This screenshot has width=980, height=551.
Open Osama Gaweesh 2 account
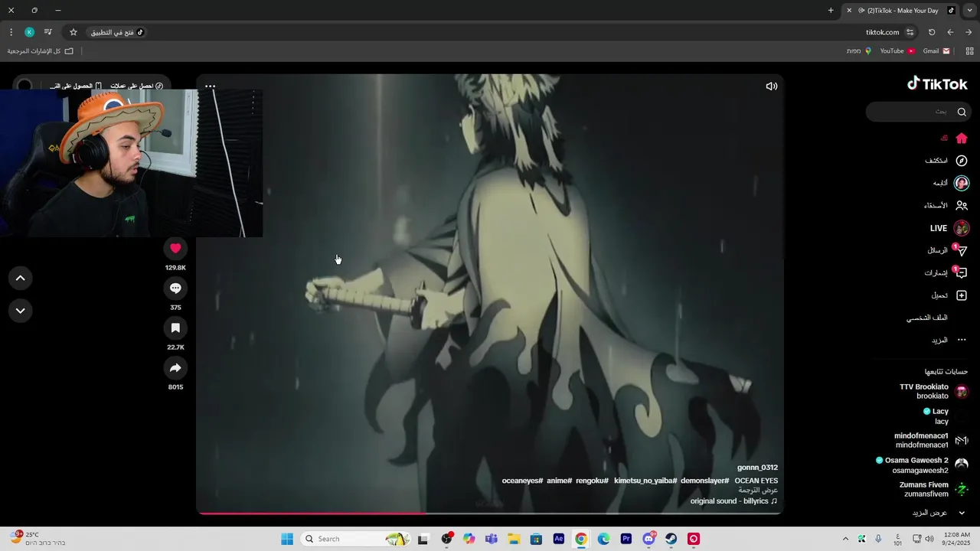(x=923, y=465)
